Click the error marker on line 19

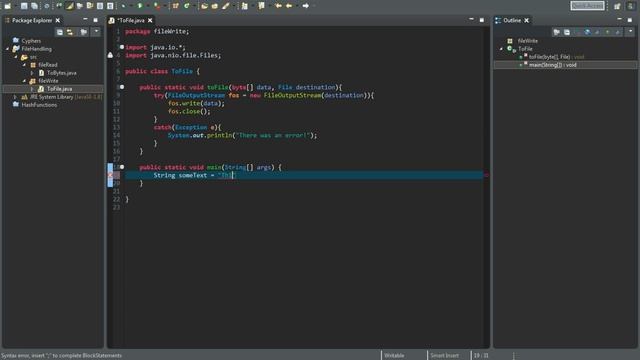(110, 175)
